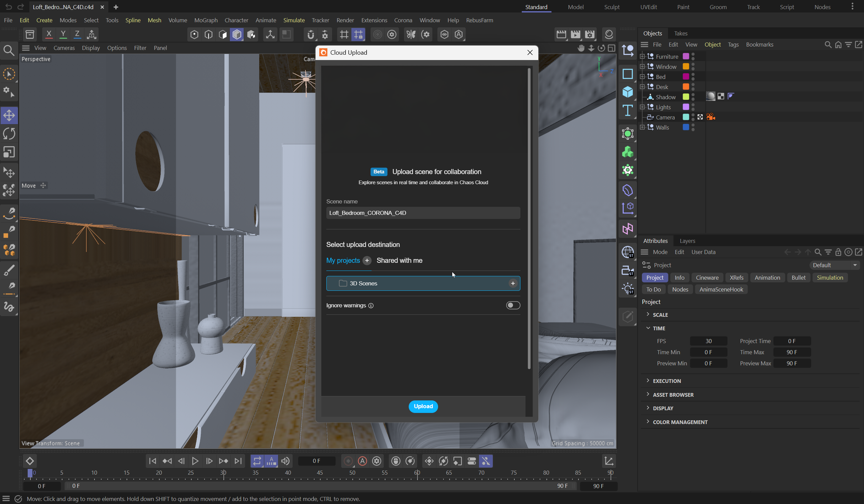This screenshot has height=504, width=864.
Task: Toggle Enable Snap in top toolbar
Action: tap(310, 34)
